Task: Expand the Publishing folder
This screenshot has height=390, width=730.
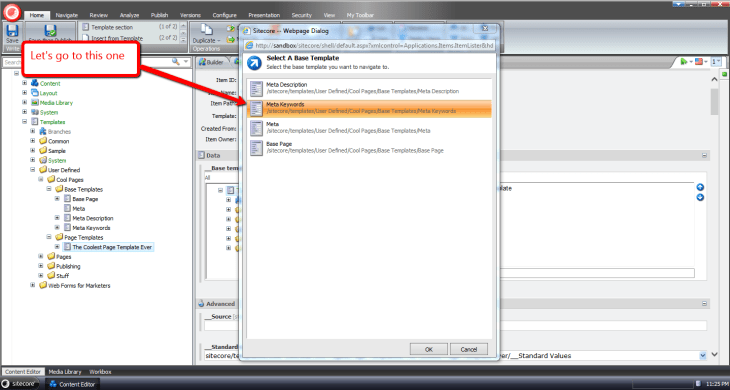Action: click(41, 266)
